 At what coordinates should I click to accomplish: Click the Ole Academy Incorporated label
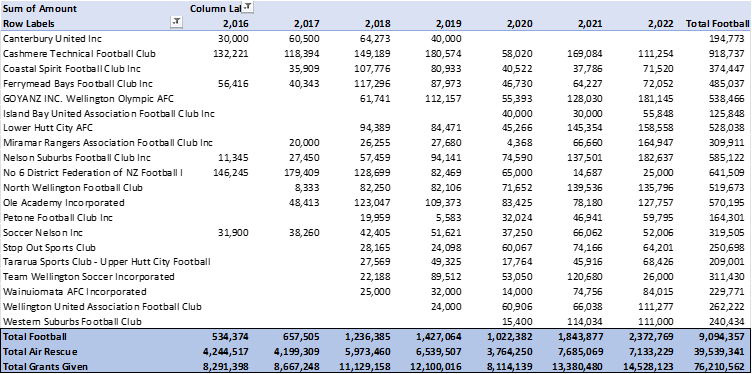[x=64, y=202]
